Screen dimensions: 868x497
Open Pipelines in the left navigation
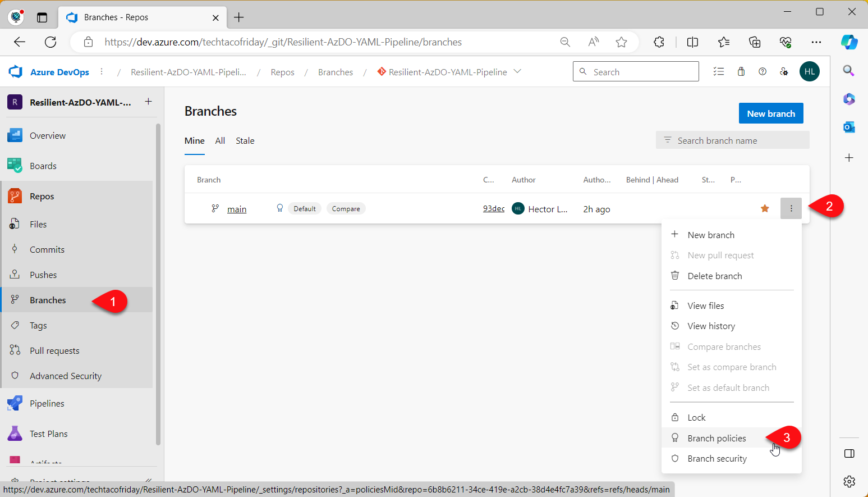[x=77, y=403]
